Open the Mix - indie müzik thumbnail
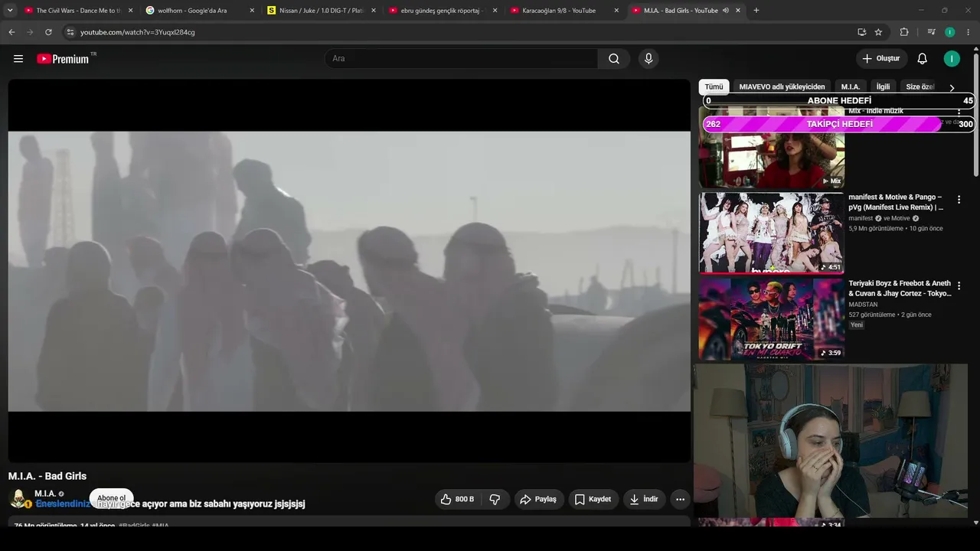The image size is (980, 551). tap(772, 147)
